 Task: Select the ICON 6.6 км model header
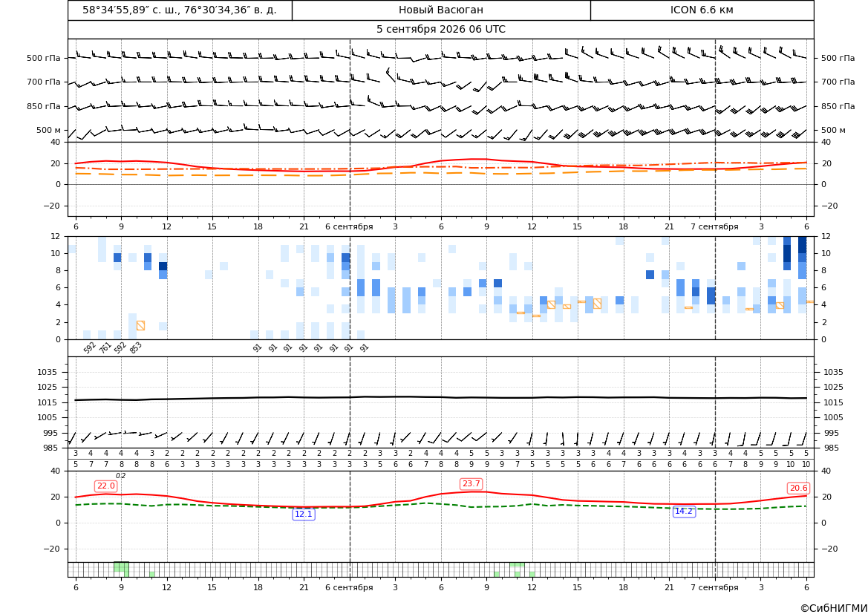coord(702,10)
